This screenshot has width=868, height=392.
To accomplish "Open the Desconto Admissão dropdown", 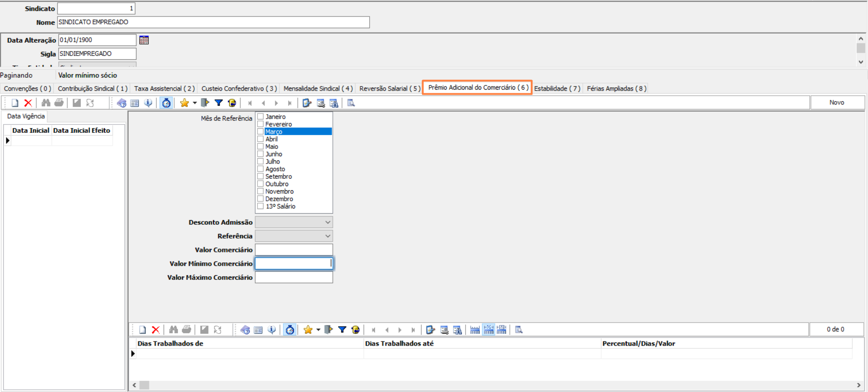I will tap(327, 222).
